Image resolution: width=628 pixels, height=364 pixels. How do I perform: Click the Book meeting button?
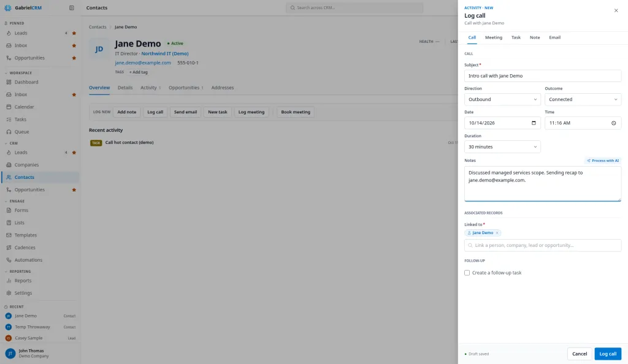(296, 112)
